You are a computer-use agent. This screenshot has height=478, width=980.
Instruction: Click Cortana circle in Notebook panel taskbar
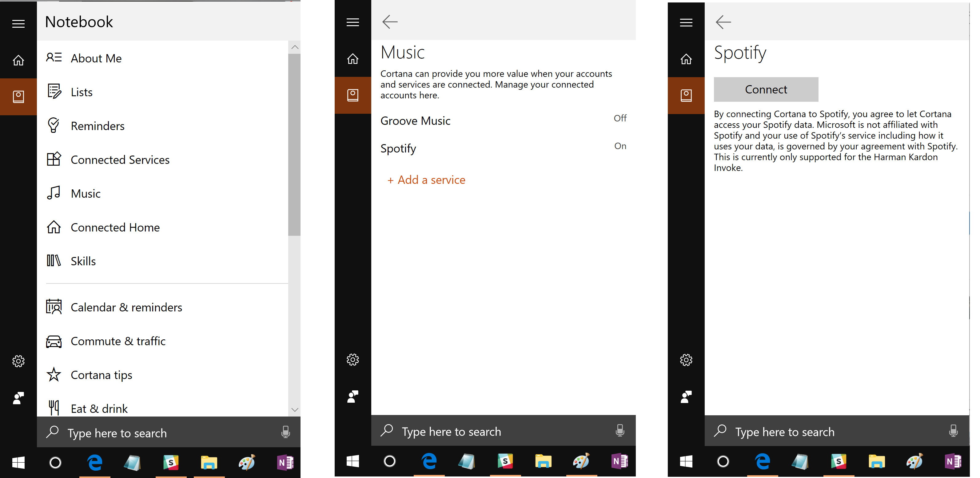(56, 463)
